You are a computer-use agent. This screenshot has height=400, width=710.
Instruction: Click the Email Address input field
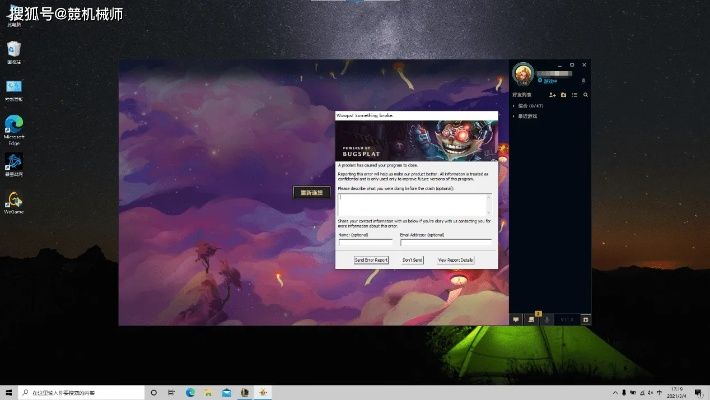tap(445, 242)
